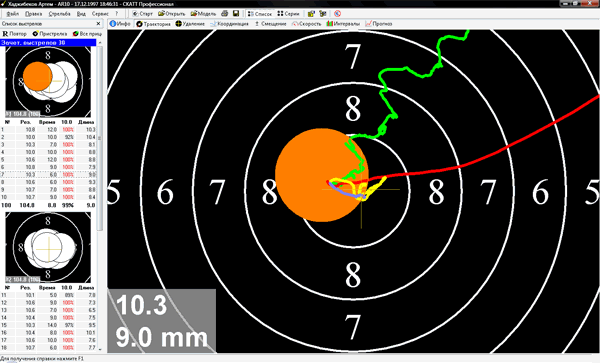This screenshot has width=600, height=363.
Task: Open the Удаление view
Action: pyautogui.click(x=190, y=24)
